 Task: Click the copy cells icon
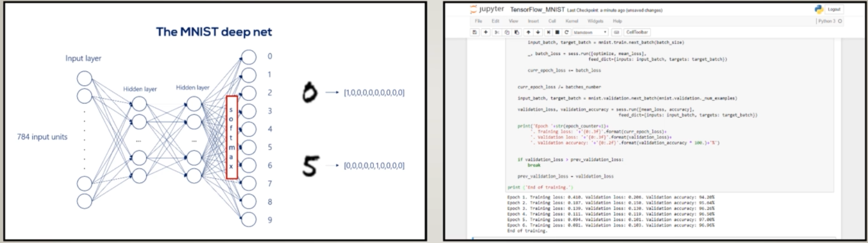[x=507, y=32]
